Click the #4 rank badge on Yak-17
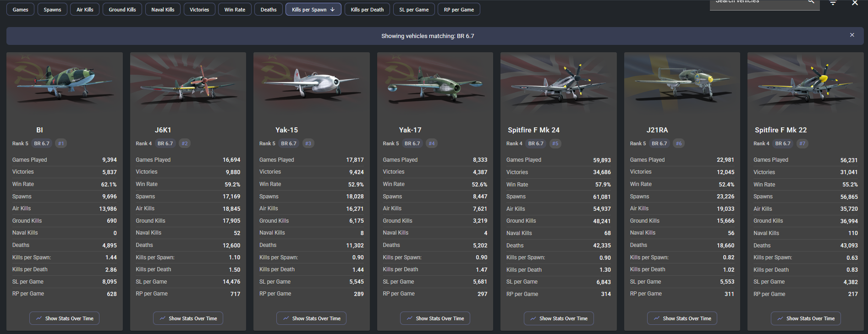Image resolution: width=868 pixels, height=334 pixels. (432, 143)
